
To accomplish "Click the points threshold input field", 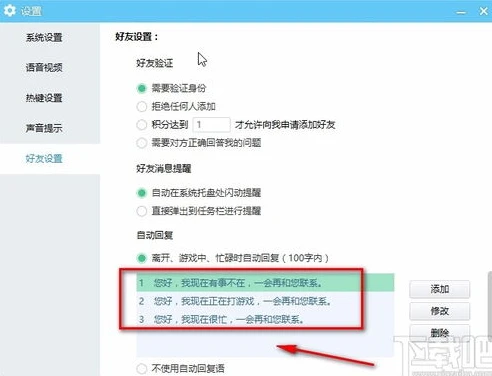I will tap(211, 125).
